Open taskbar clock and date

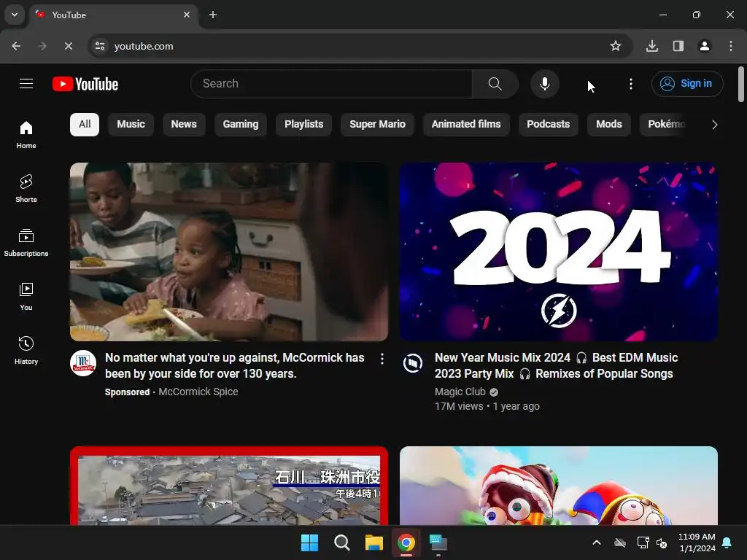[697, 542]
